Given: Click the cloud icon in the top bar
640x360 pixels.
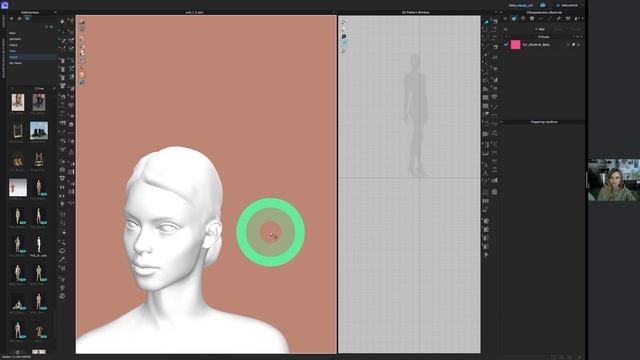Looking at the screenshot, I should click(x=542, y=5).
